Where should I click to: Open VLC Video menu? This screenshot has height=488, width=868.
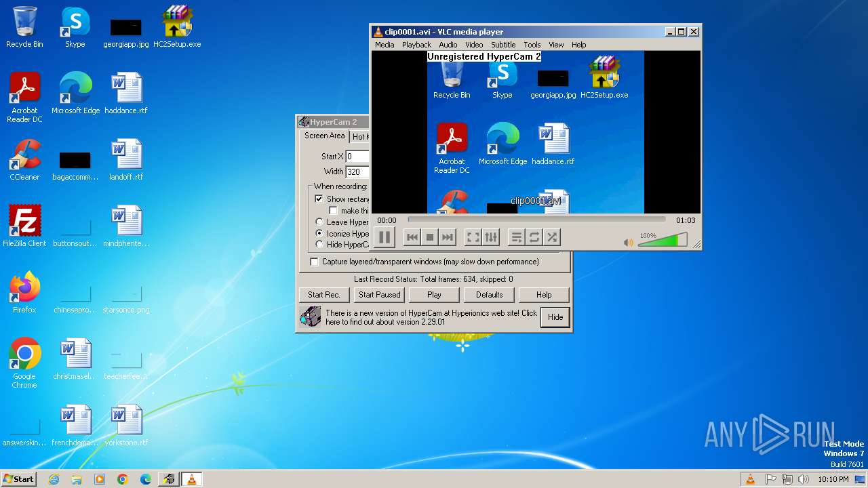click(474, 45)
